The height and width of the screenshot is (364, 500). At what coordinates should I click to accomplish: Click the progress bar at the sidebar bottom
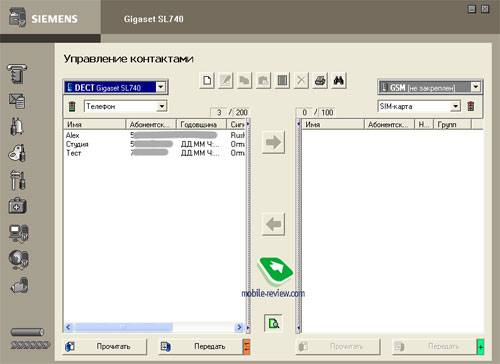point(27,332)
